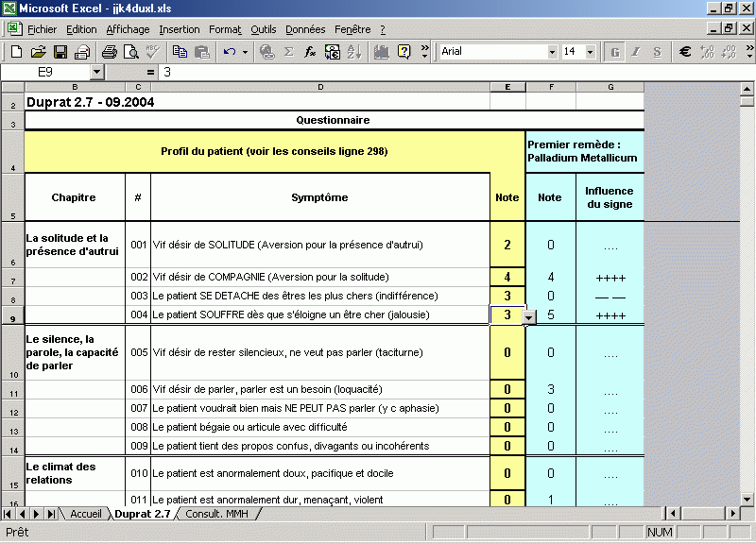Viewport: 756px width, 544px height.
Task: Switch to the Accueil sheet tab
Action: click(86, 514)
